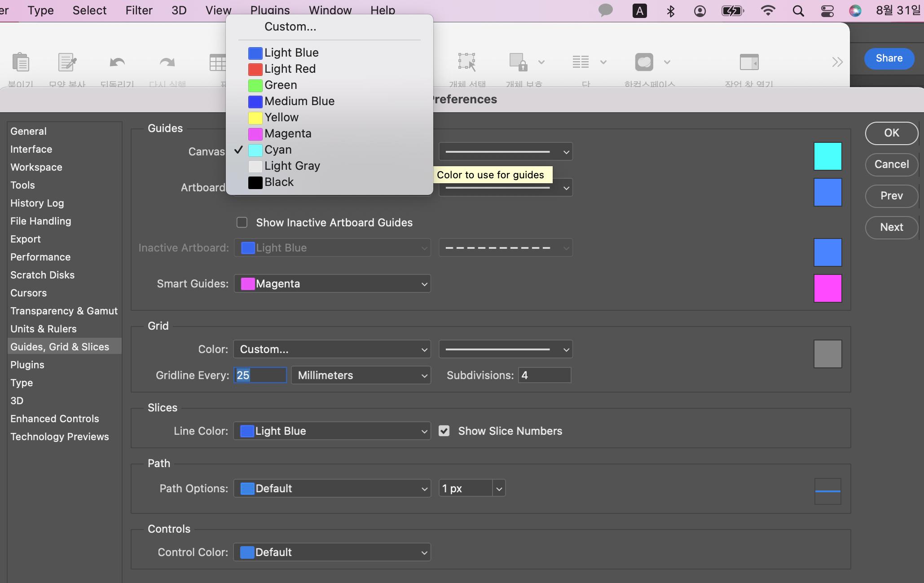Click the battery charging icon
924x583 pixels.
pos(733,10)
